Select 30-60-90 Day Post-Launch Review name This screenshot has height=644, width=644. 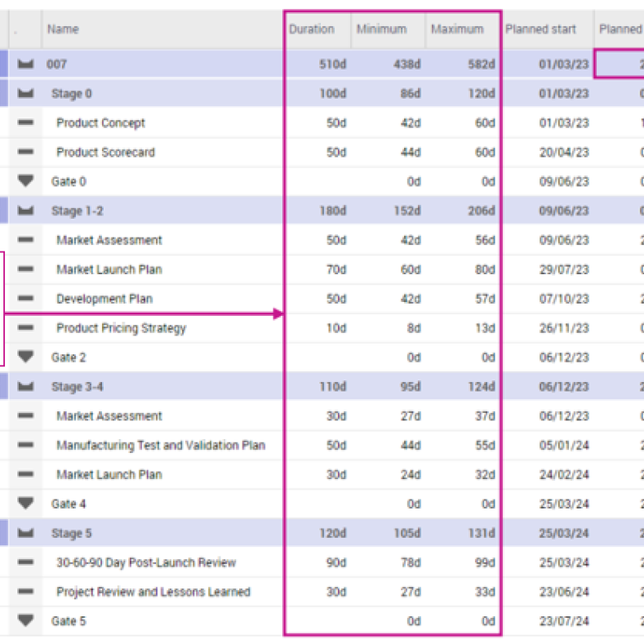(x=146, y=562)
